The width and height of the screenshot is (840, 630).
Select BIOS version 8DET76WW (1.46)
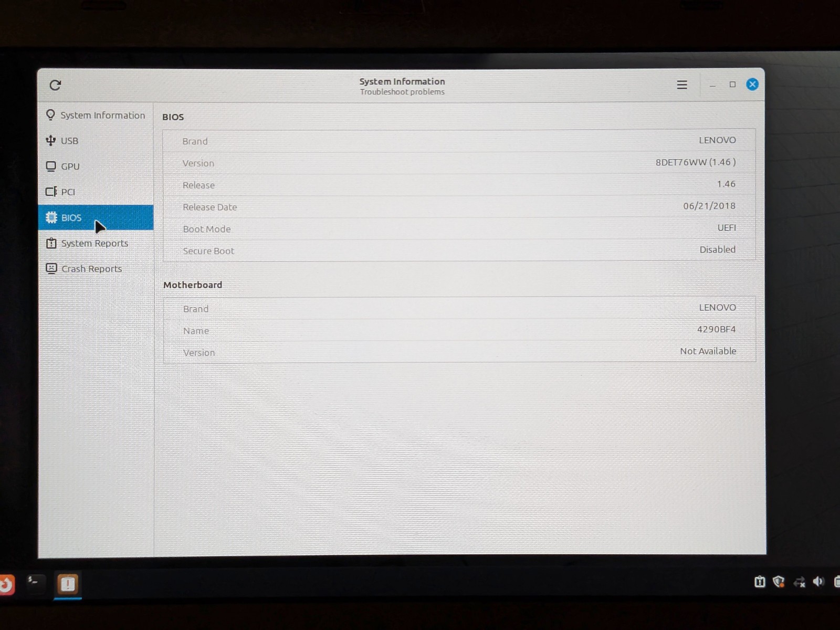[x=696, y=162]
